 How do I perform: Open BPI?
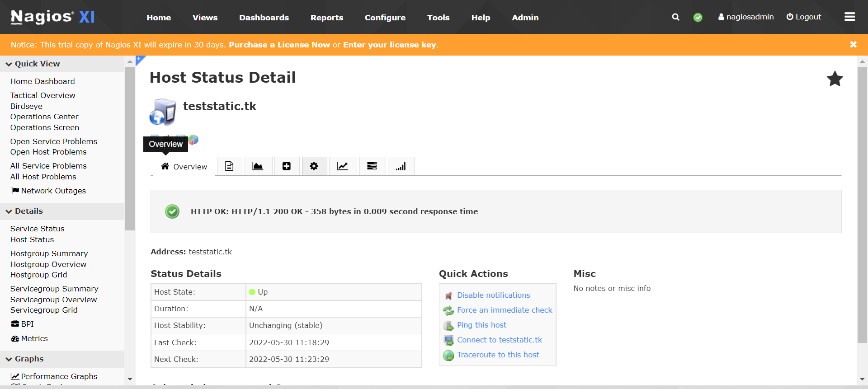(x=23, y=324)
